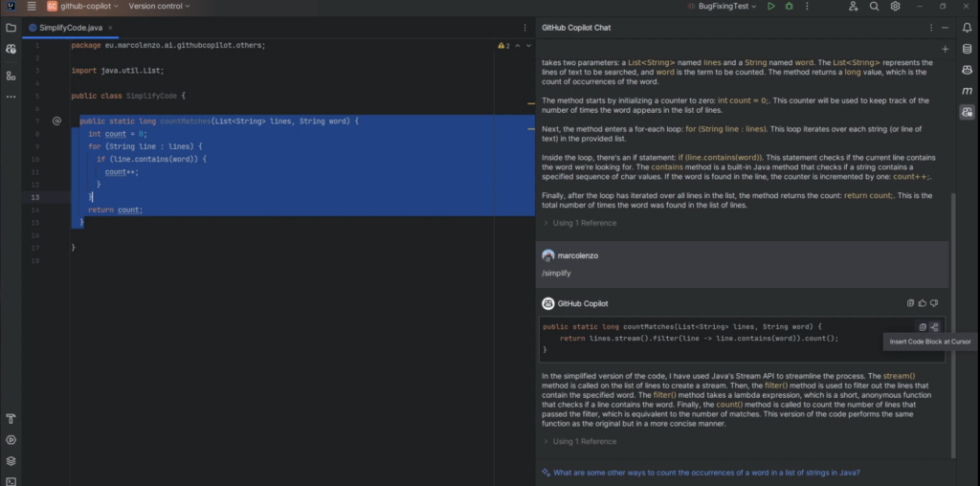Toggle the GitHub Copilot Chat tool window icon
980x486 pixels.
(x=967, y=113)
